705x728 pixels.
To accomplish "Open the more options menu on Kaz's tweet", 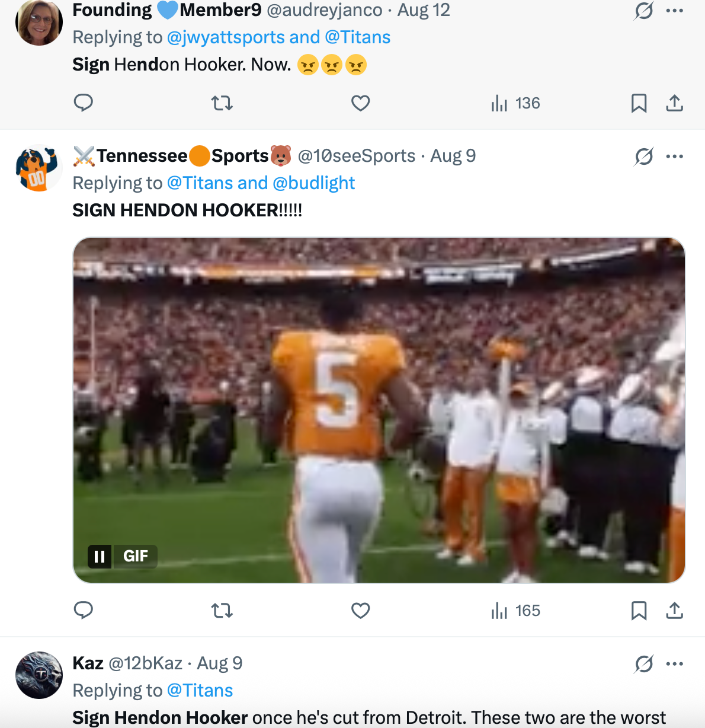I will coord(675,664).
